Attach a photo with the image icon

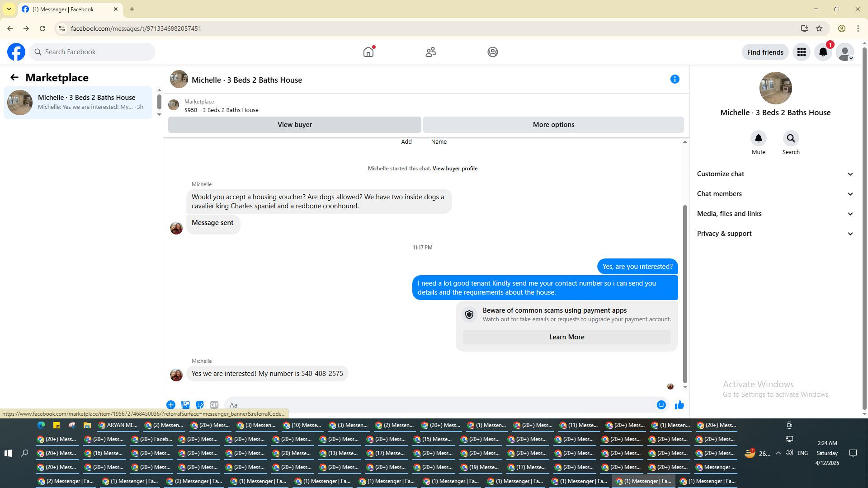tap(185, 405)
